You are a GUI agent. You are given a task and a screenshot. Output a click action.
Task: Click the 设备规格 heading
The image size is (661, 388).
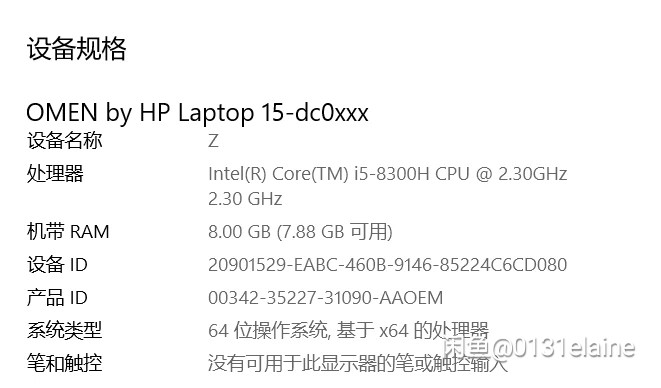[76, 48]
